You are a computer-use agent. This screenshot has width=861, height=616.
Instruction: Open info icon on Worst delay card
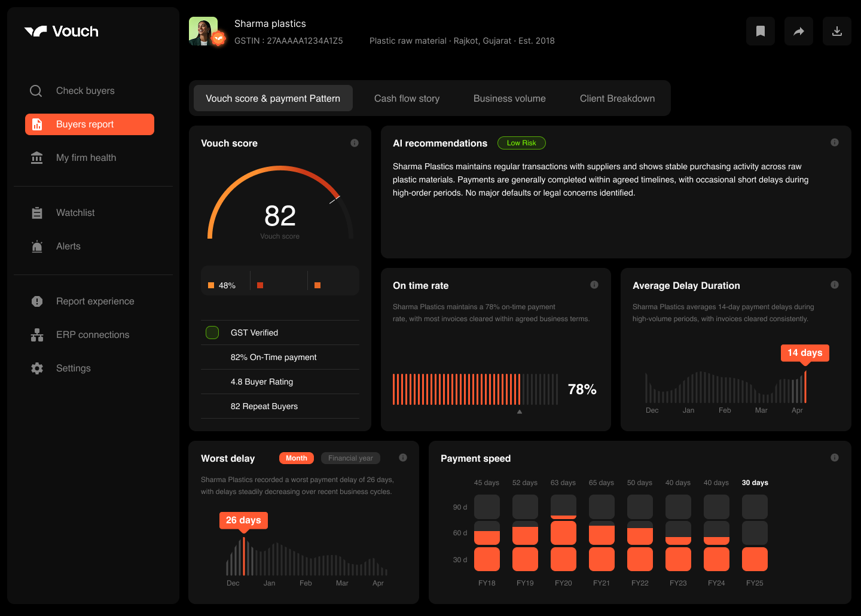tap(403, 458)
